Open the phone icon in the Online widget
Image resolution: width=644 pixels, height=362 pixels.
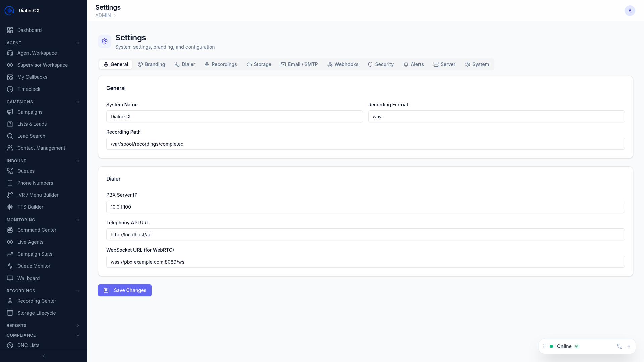point(620,346)
